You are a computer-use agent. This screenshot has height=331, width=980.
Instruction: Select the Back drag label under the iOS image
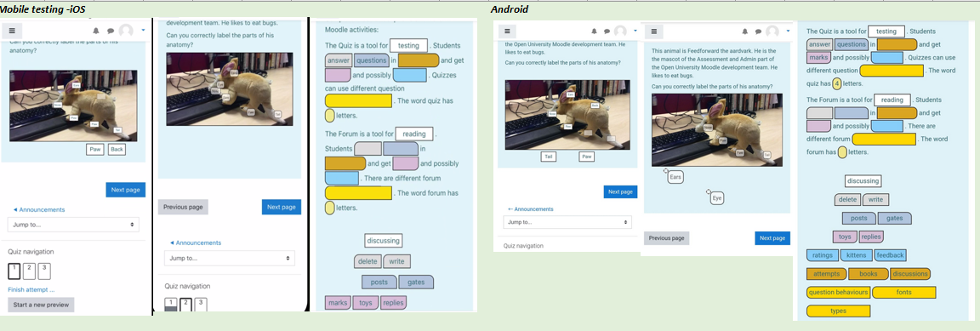(x=117, y=150)
